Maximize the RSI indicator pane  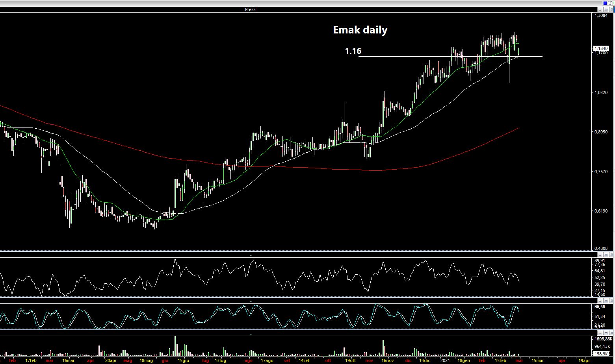[x=606, y=255]
